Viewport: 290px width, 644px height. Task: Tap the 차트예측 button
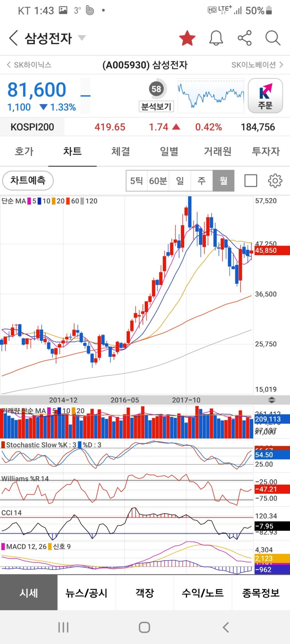point(28,181)
